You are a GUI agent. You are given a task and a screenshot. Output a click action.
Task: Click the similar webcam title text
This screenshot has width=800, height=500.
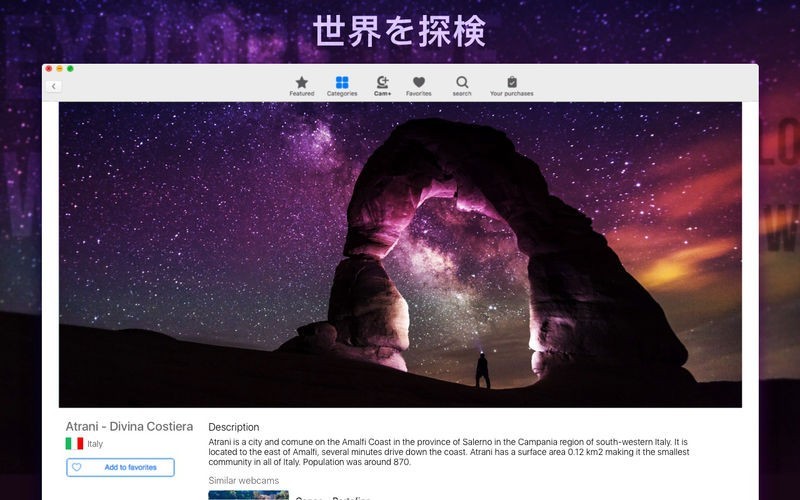[332, 497]
